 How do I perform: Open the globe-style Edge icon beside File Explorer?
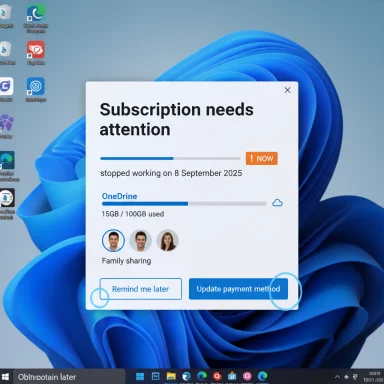coord(186,376)
